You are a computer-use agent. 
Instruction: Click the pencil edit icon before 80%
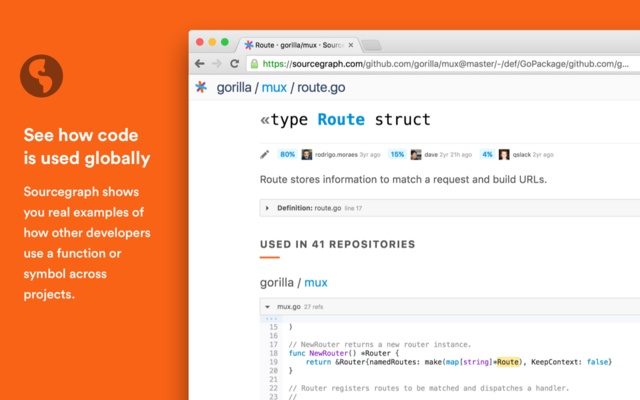265,154
